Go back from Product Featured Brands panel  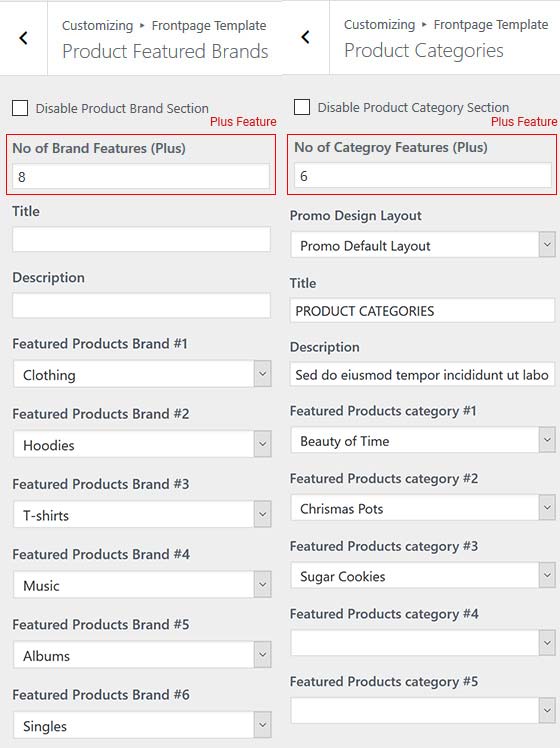click(x=23, y=38)
